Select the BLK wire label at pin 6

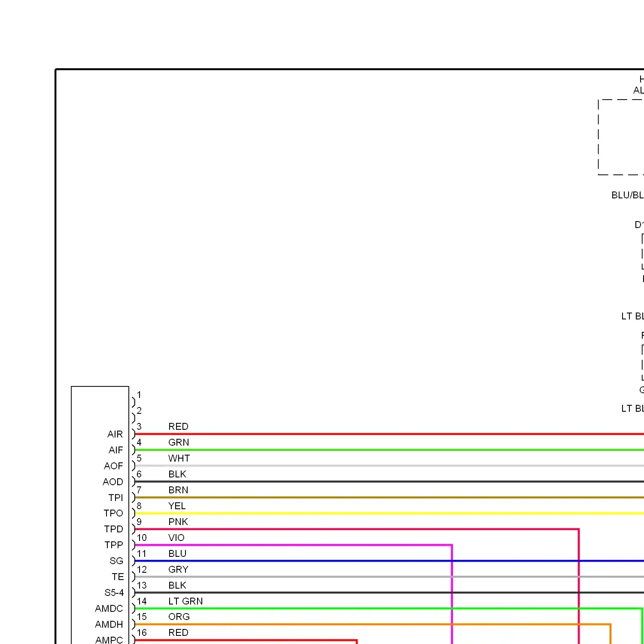(x=177, y=474)
